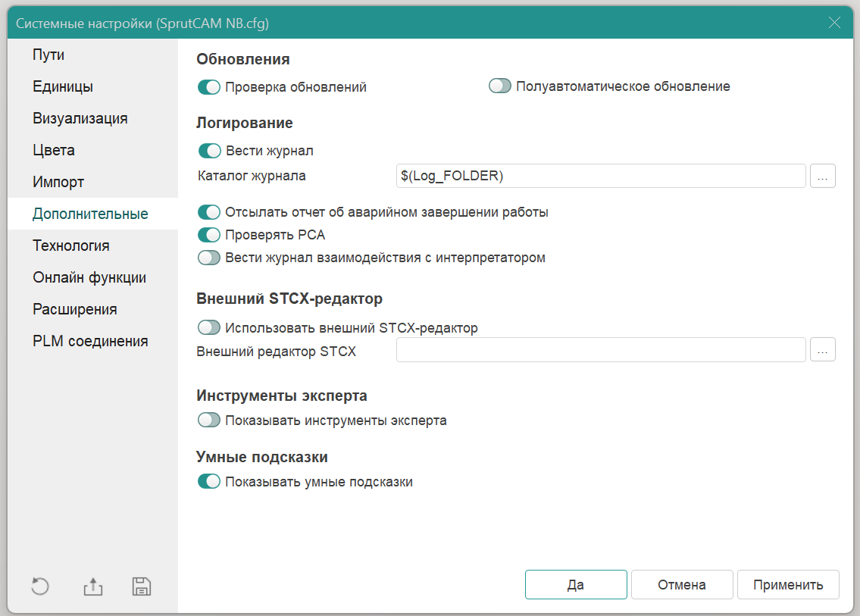Enable semi-automatic update toggle
The height and width of the screenshot is (616, 860).
pos(500,86)
